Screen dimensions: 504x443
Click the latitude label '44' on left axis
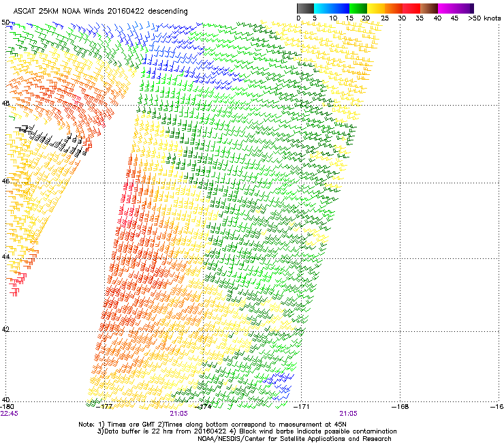[5, 257]
